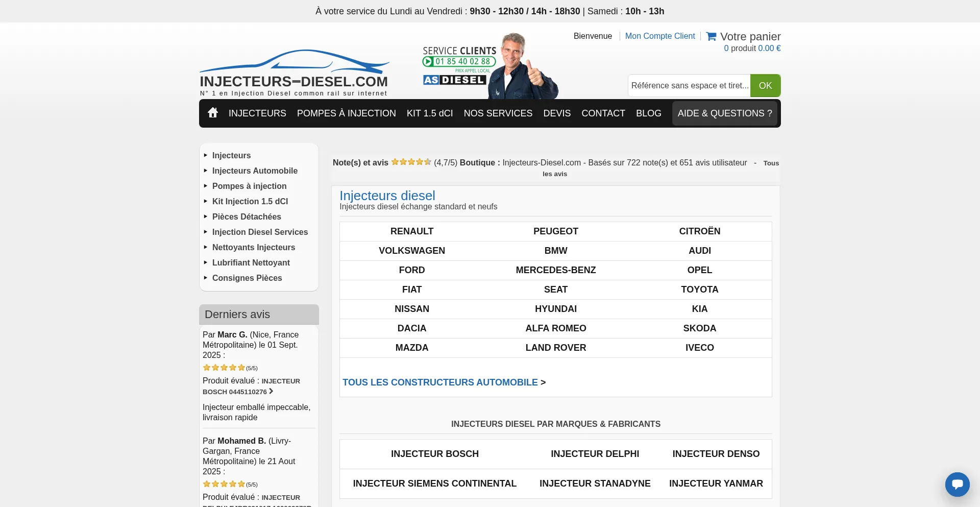This screenshot has width=980, height=507.
Task: Expand the Lubrifiant Nettoyant sidebar arrow
Action: [206, 262]
